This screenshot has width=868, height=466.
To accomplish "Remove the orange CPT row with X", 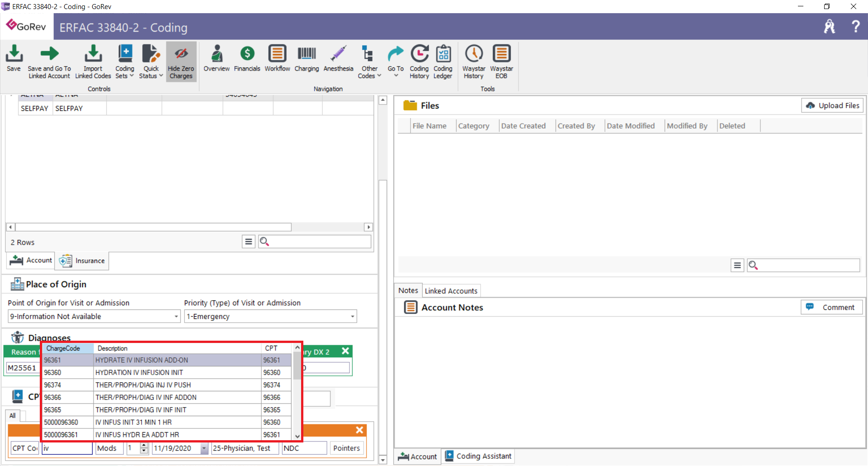I will point(359,430).
